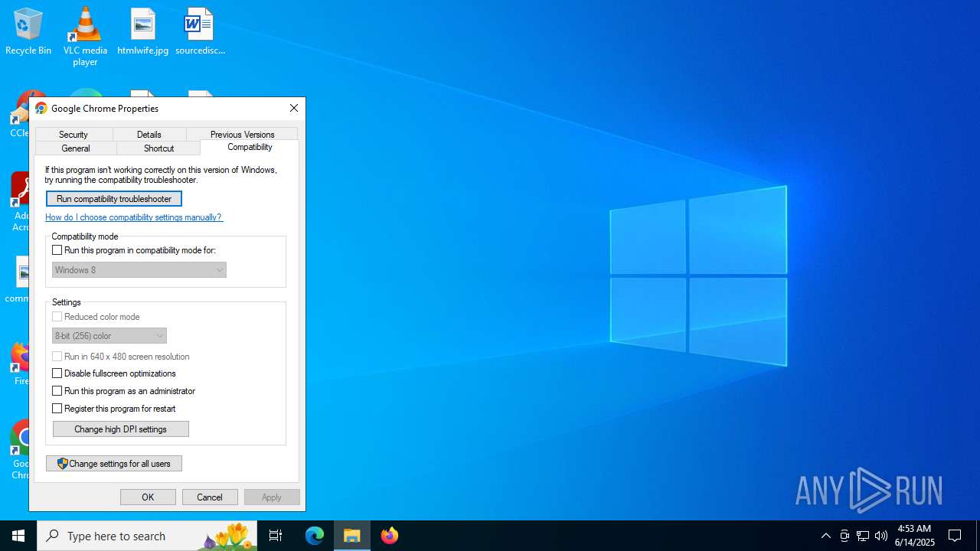Check Run this program as an administrator
This screenshot has height=551, width=980.
(57, 391)
